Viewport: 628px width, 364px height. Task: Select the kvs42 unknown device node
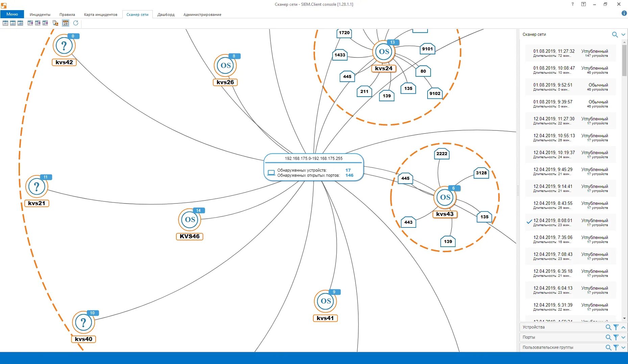tap(64, 46)
